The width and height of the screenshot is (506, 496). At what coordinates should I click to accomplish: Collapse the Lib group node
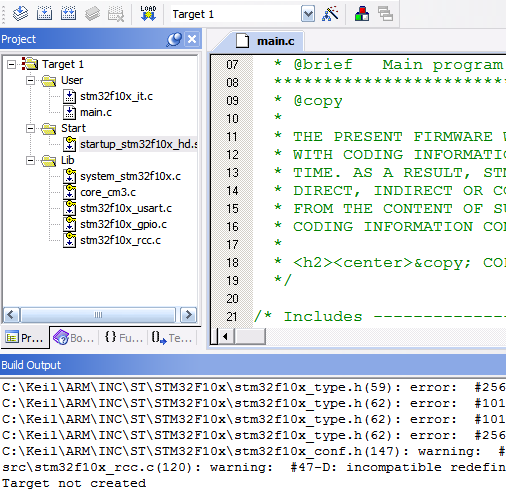[x=30, y=160]
